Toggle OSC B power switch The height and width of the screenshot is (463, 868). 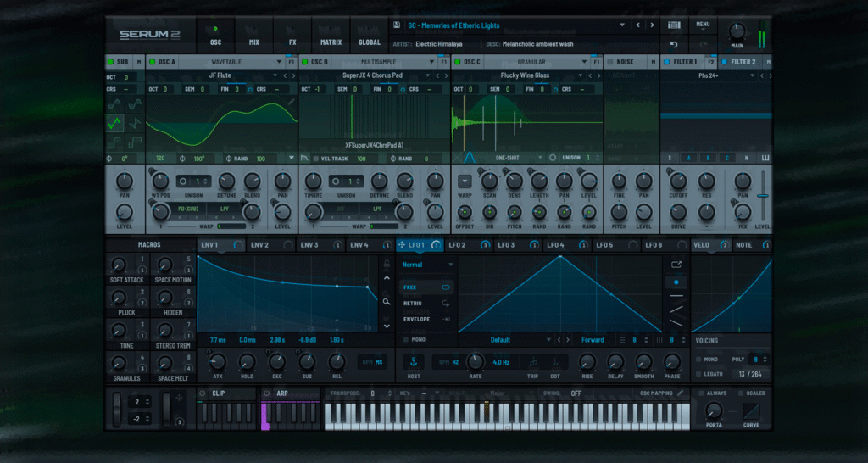303,62
